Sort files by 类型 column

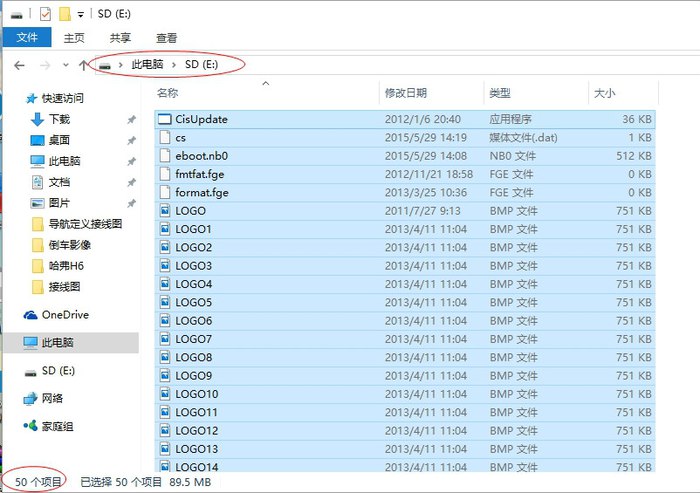point(500,93)
